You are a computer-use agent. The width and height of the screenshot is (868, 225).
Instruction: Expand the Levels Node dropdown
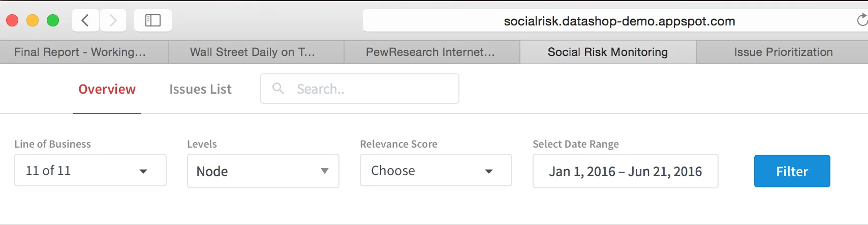pyautogui.click(x=263, y=171)
